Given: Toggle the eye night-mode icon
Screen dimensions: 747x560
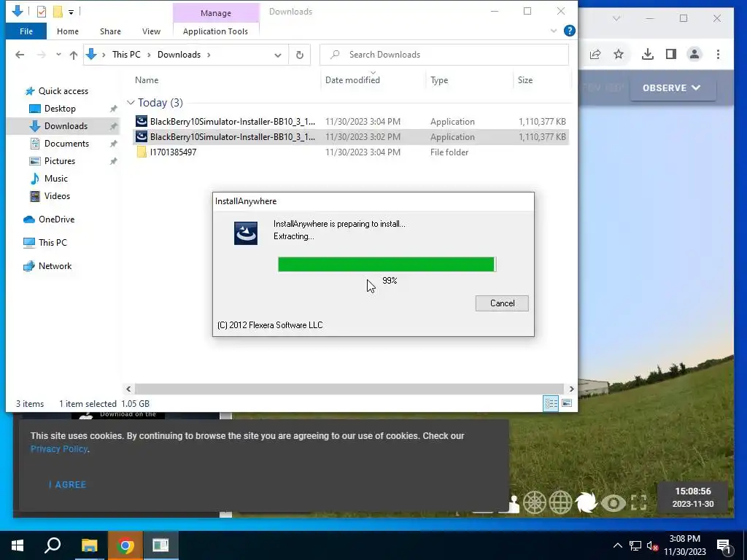Looking at the screenshot, I should click(613, 503).
